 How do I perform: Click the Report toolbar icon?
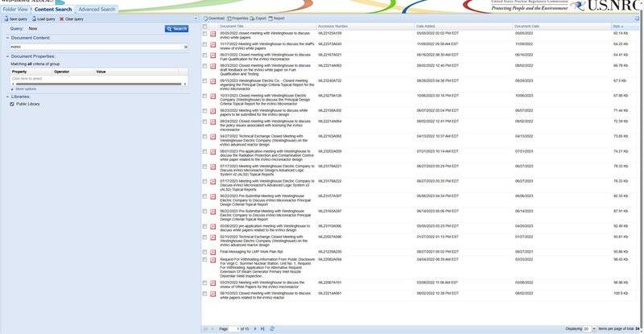pyautogui.click(x=270, y=19)
